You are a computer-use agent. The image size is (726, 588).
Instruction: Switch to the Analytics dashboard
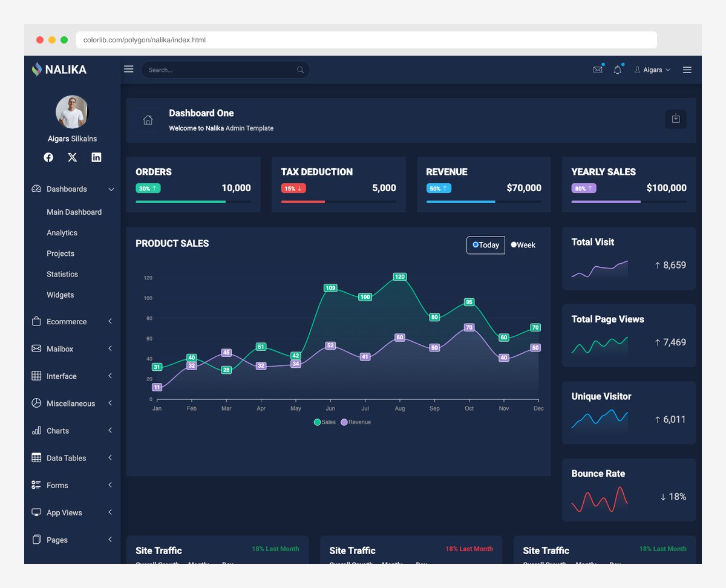tap(62, 232)
